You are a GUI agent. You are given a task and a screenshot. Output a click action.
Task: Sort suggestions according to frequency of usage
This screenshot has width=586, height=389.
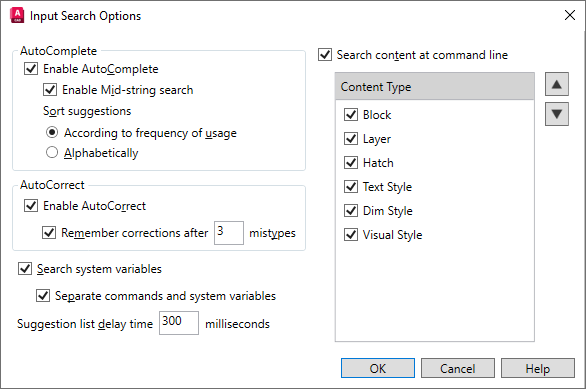(52, 132)
